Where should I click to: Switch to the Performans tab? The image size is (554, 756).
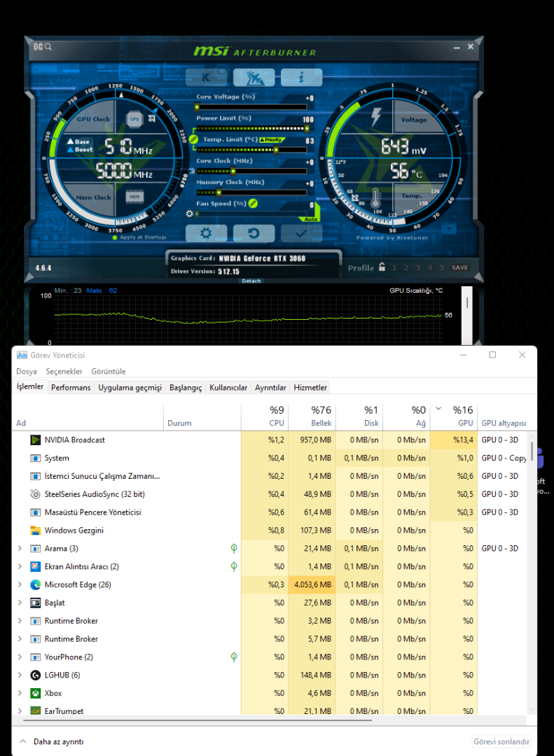coord(71,388)
